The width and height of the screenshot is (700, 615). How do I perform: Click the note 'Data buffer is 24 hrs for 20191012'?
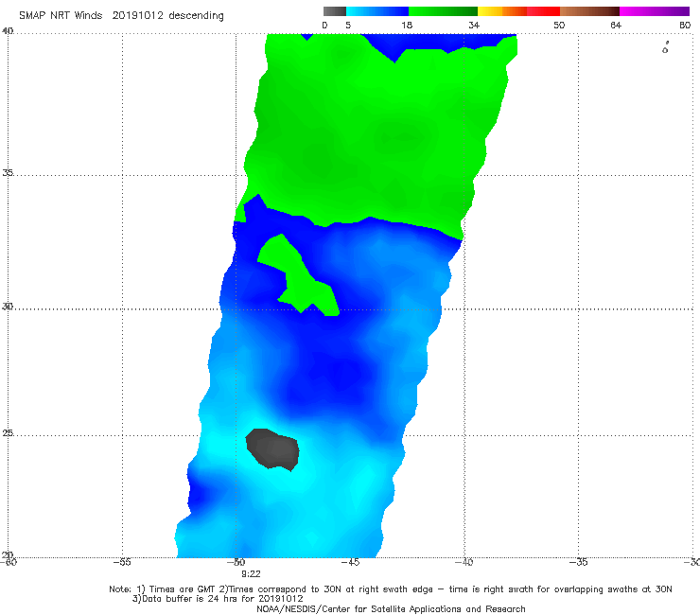point(222,599)
